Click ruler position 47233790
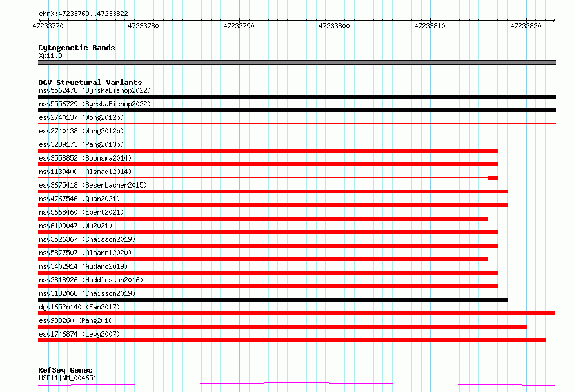This screenshot has width=574, height=392. (239, 26)
